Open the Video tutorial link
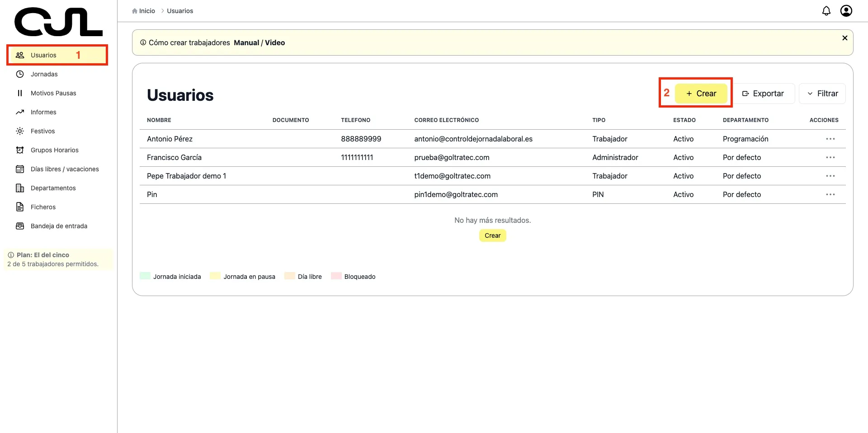Image resolution: width=868 pixels, height=433 pixels. (275, 42)
